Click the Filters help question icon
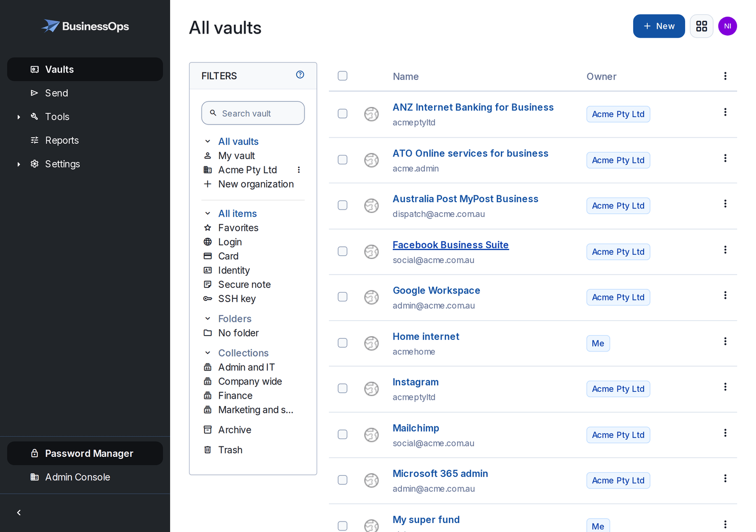The height and width of the screenshot is (532, 756). tap(300, 75)
